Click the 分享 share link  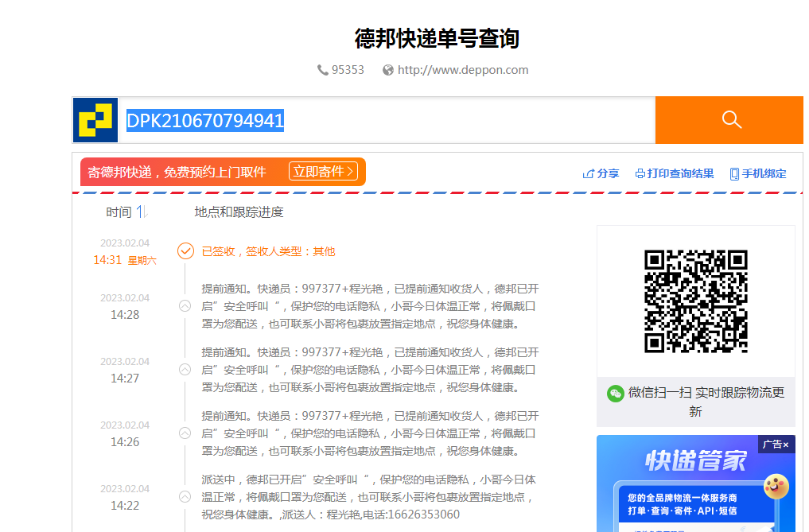coord(608,173)
